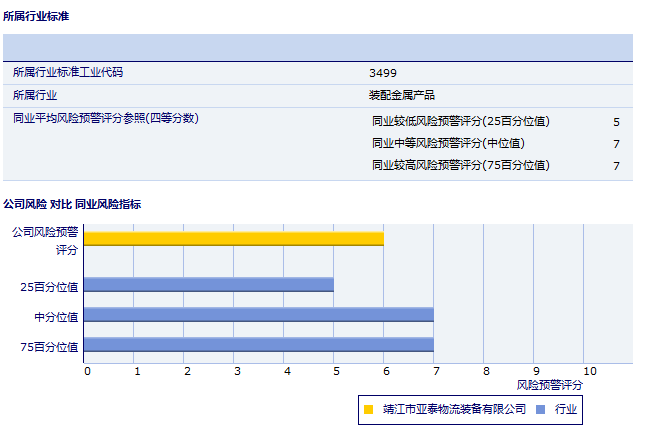This screenshot has height=433, width=648.
Task: Click the 10 tick label on x-axis
Action: [x=590, y=371]
